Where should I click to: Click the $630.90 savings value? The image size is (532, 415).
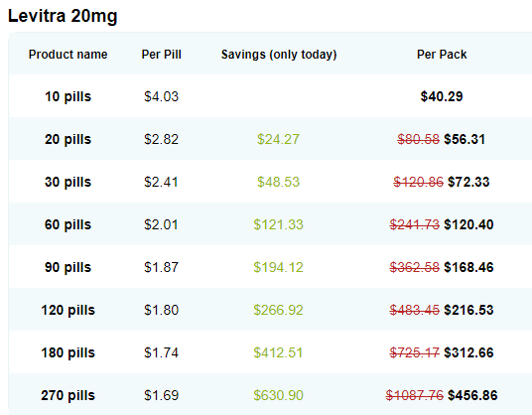278,396
